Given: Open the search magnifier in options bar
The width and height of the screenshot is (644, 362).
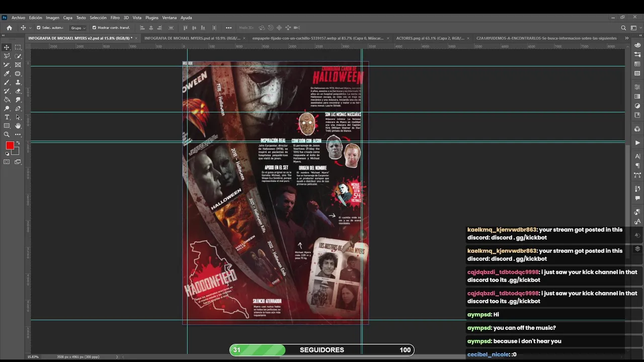Looking at the screenshot, I should [x=623, y=28].
